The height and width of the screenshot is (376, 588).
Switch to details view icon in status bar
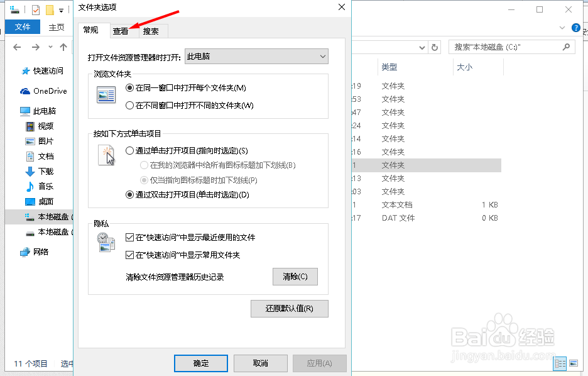click(560, 363)
